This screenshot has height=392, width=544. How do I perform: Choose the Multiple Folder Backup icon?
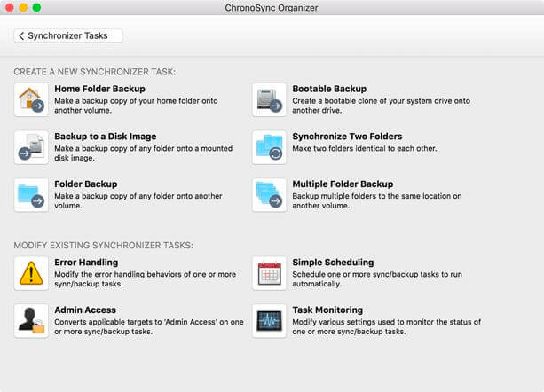pyautogui.click(x=269, y=195)
